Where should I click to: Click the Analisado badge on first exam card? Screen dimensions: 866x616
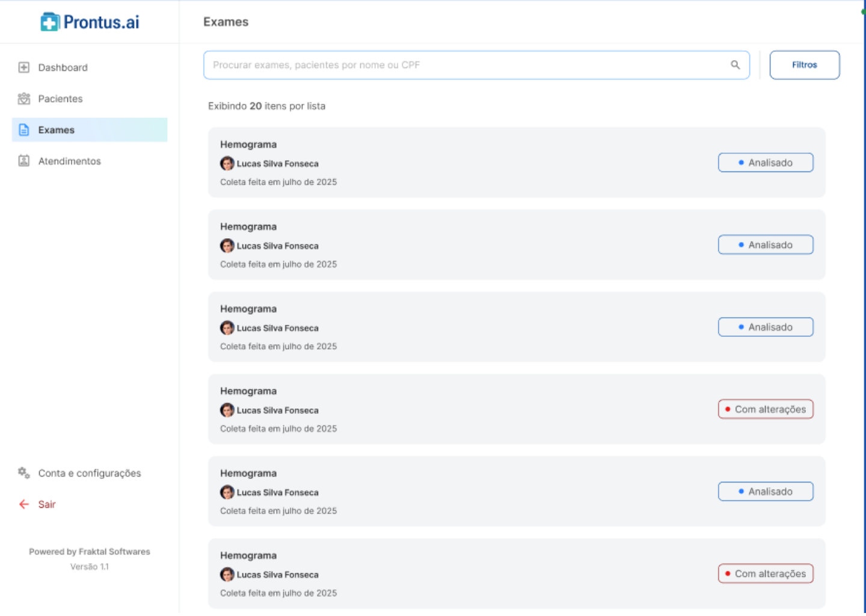766,162
